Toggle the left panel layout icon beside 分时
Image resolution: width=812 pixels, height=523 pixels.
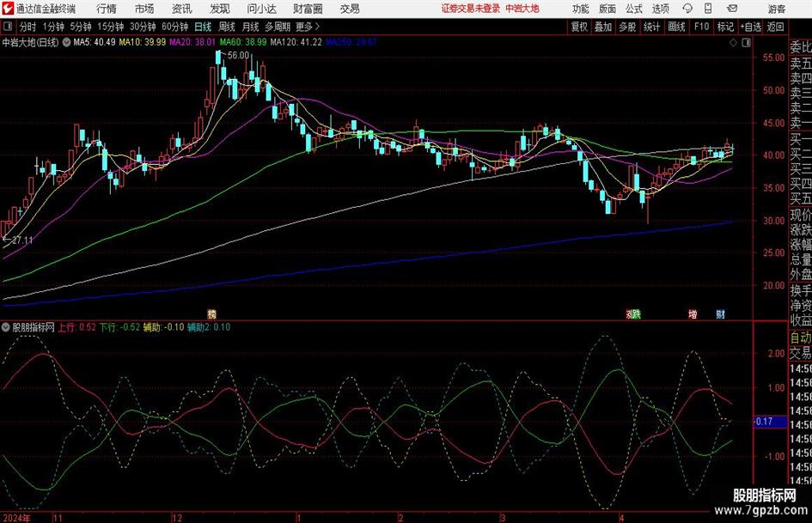click(x=8, y=27)
